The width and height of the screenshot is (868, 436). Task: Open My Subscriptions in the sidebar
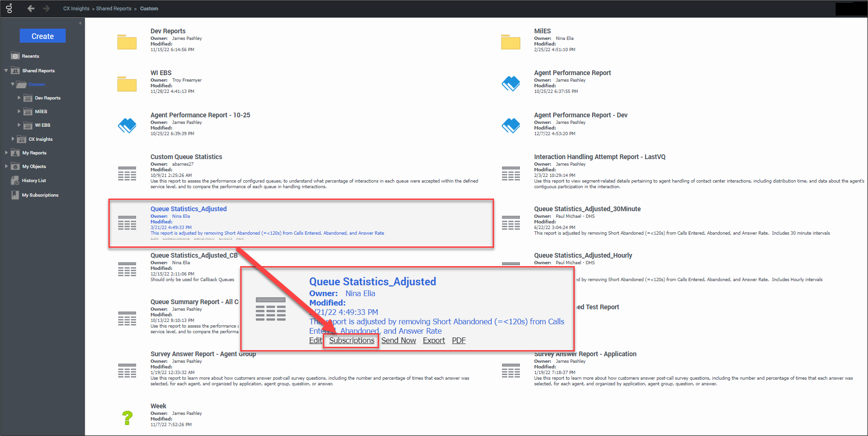click(x=40, y=195)
